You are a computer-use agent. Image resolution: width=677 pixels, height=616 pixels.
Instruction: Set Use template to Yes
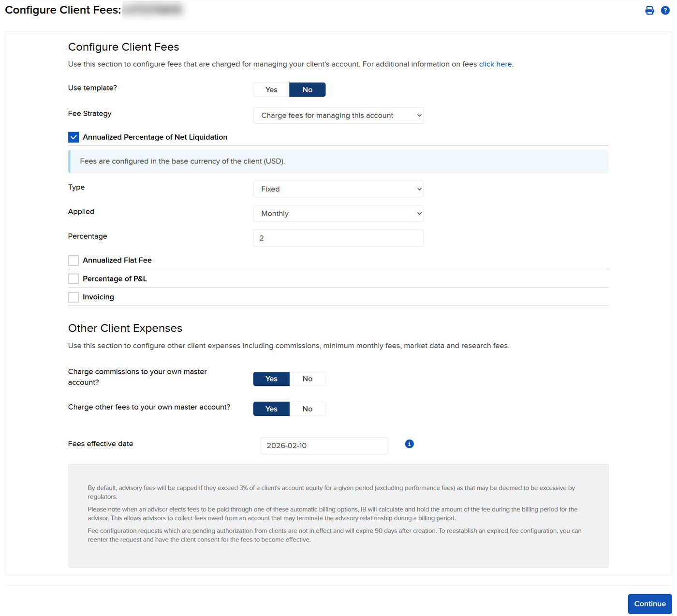tap(271, 89)
